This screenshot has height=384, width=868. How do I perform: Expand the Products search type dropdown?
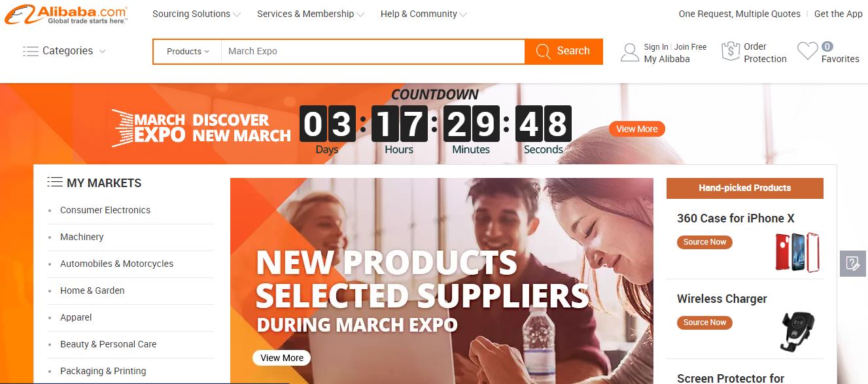coord(188,51)
